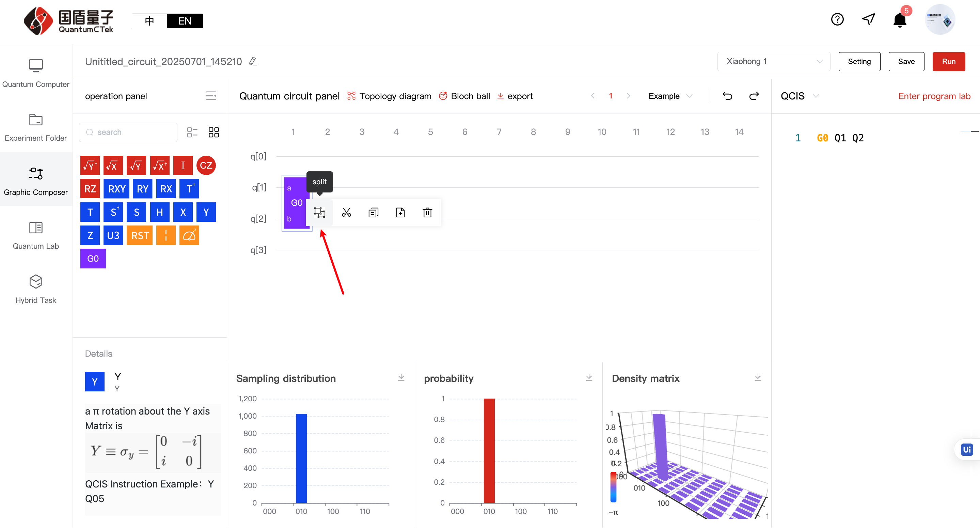Click the add-document icon in gate toolbar
The height and width of the screenshot is (528, 980).
point(400,213)
